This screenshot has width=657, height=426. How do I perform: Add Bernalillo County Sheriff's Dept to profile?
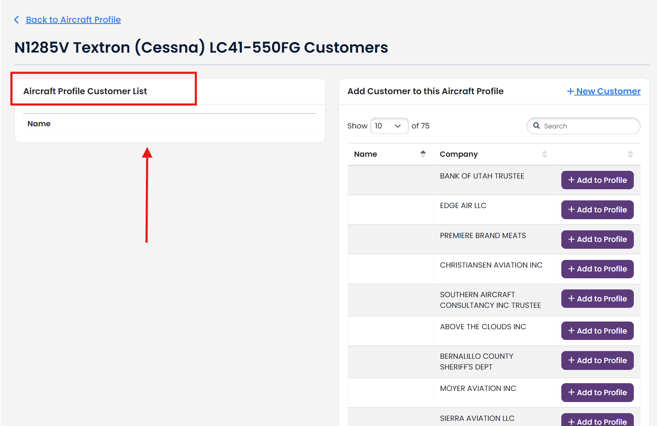pos(597,360)
